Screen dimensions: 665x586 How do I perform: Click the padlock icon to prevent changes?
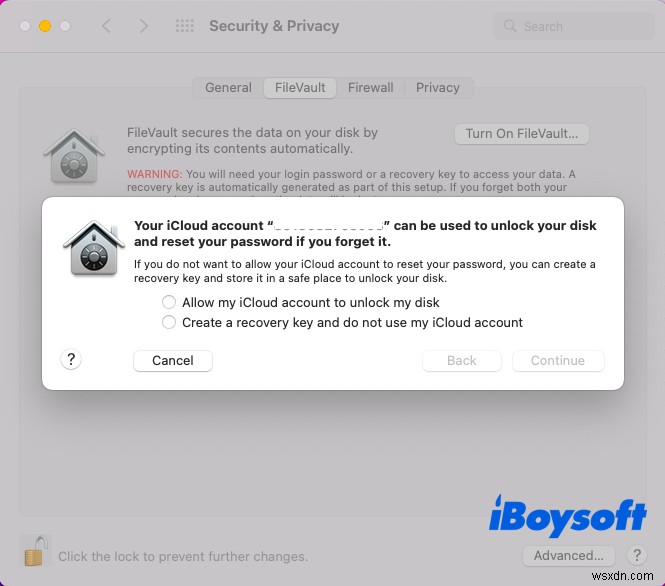pyautogui.click(x=35, y=551)
